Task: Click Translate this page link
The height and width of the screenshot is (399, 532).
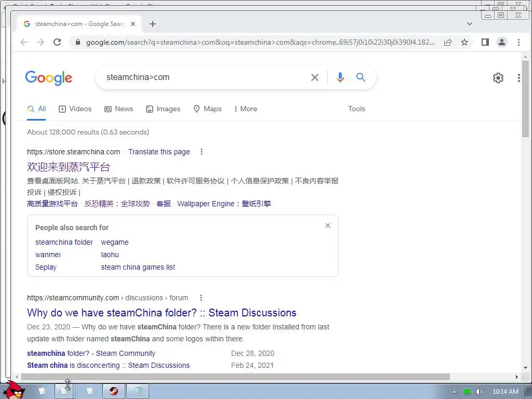Action: [x=159, y=152]
